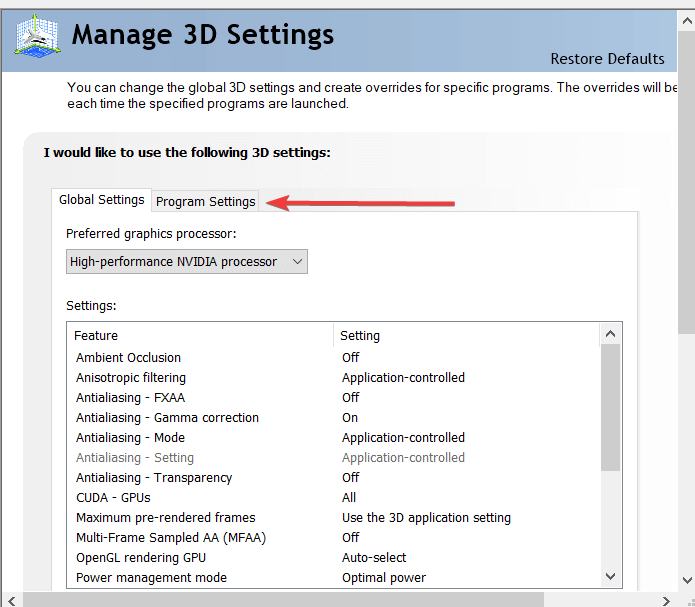The height and width of the screenshot is (607, 695).
Task: Click the horizontal scrollbar left arrow
Action: click(12, 601)
